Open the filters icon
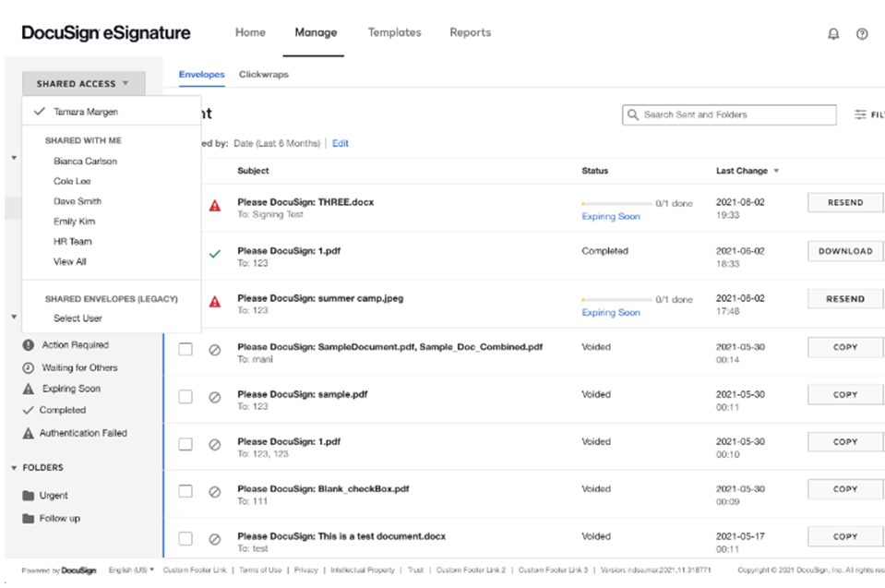This screenshot has height=588, width=885. pyautogui.click(x=860, y=114)
